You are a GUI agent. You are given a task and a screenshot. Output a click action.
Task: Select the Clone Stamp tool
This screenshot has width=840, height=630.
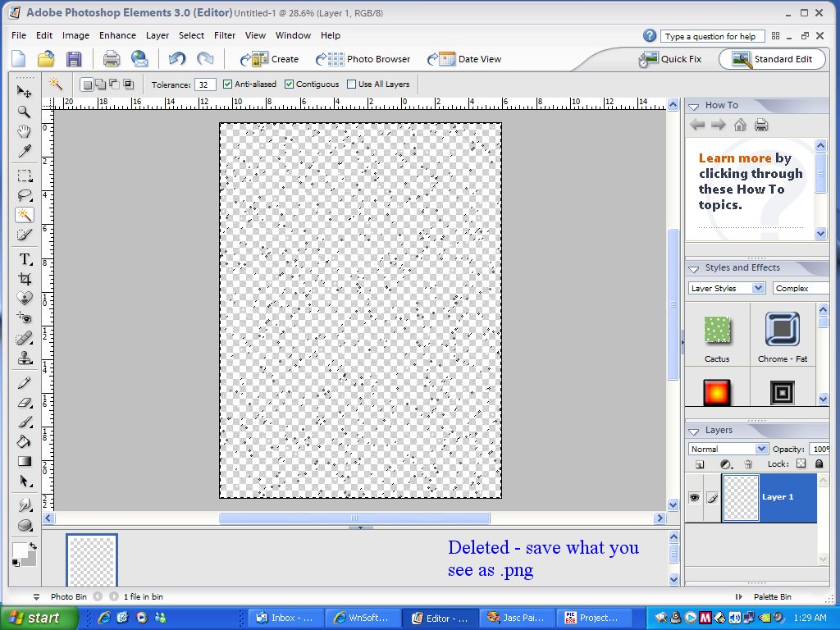point(24,358)
